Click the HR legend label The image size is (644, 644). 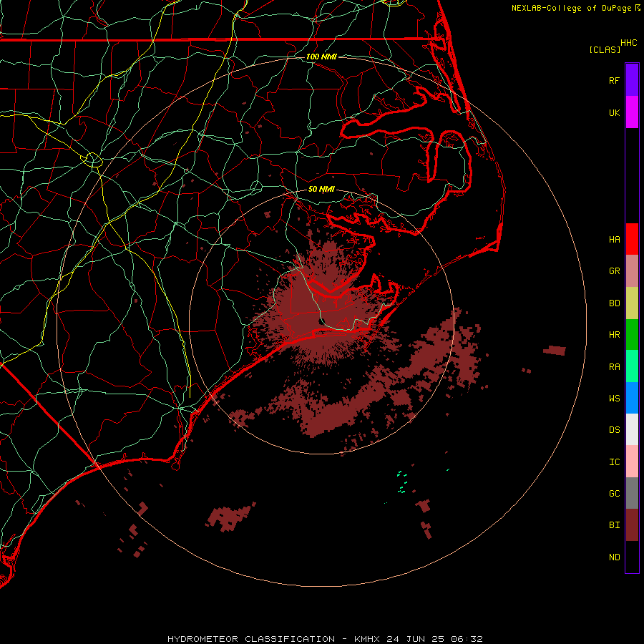pos(614,335)
